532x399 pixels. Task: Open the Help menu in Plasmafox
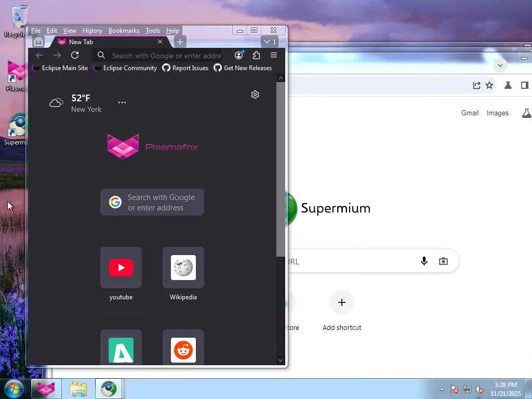172,31
